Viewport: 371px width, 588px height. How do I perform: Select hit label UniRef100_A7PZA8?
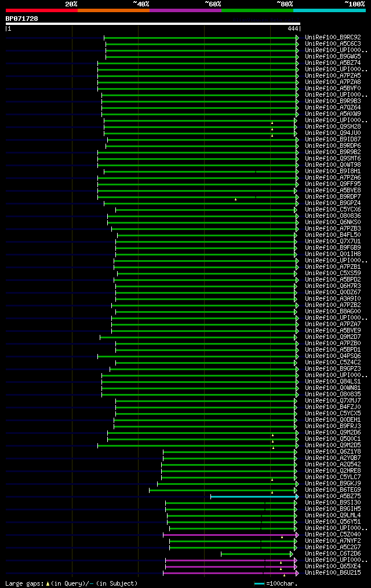tap(333, 82)
